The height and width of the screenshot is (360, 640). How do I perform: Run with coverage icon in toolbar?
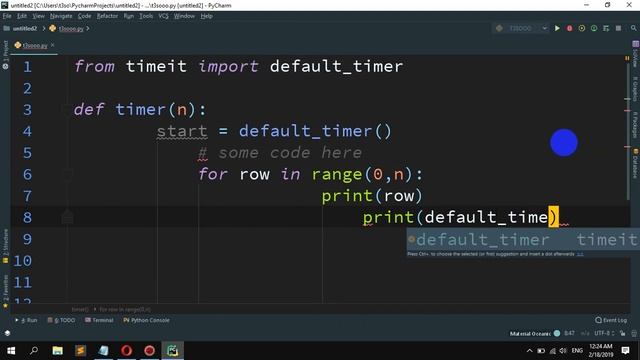582,28
